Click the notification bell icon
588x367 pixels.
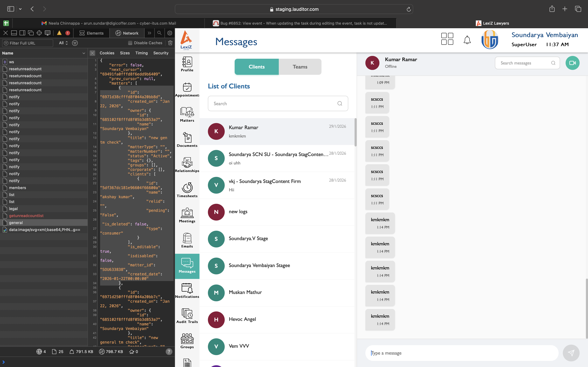coord(467,40)
